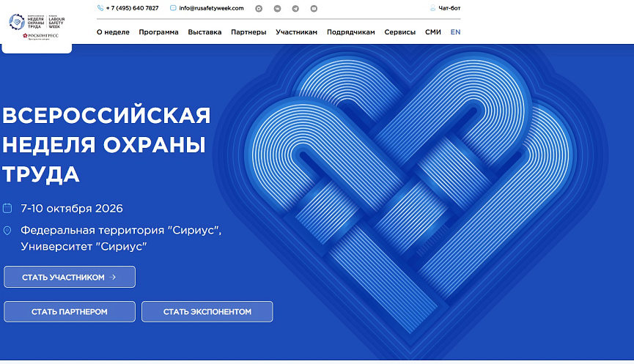Image resolution: width=634 pixels, height=364 pixels.
Task: Click the location pin icon near Сириус
Action: pyautogui.click(x=7, y=231)
